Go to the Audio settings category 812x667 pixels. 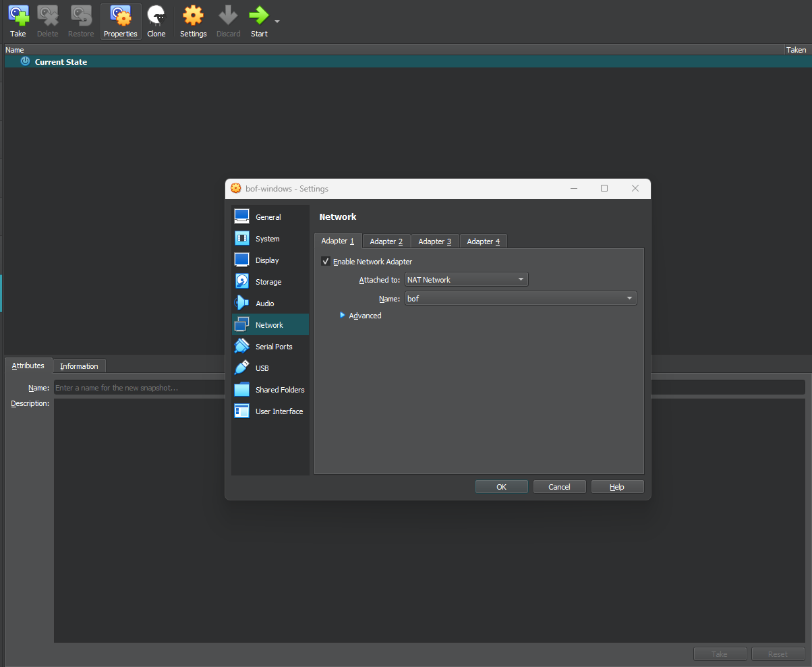[264, 303]
